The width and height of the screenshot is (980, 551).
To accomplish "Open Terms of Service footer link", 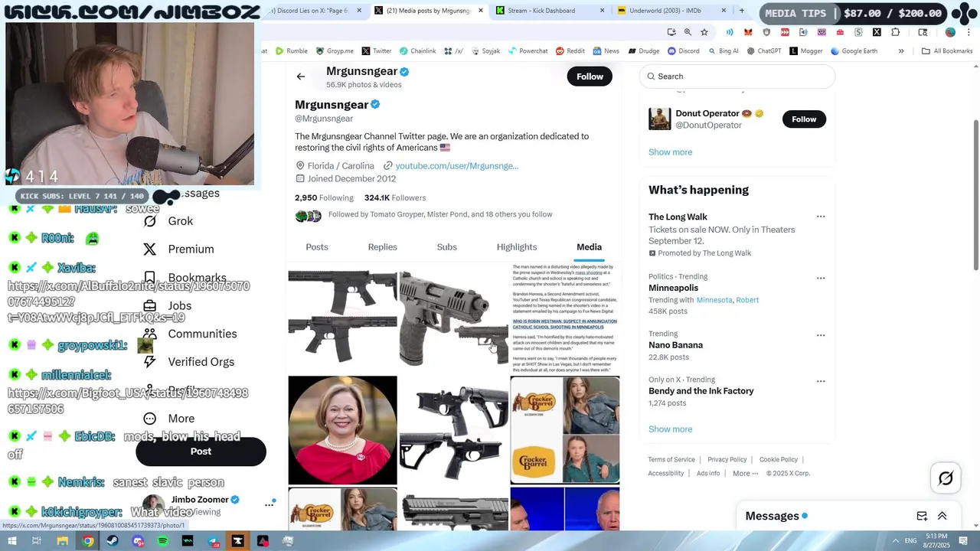I will (x=671, y=460).
